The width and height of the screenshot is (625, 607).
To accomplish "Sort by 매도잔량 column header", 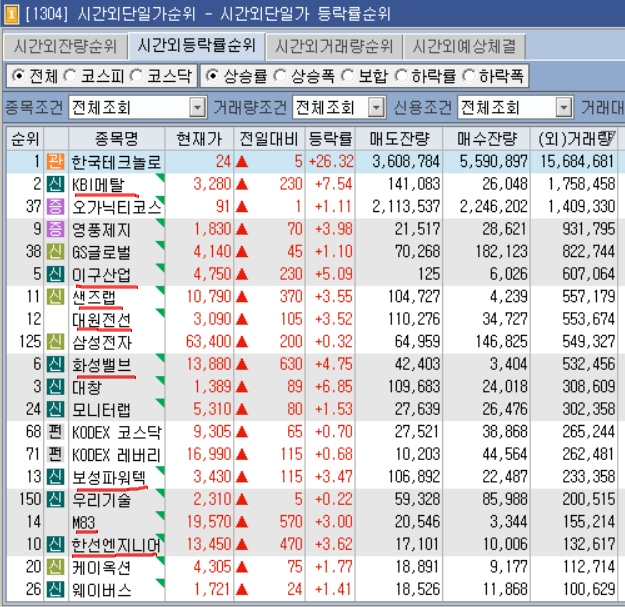I will point(399,139).
